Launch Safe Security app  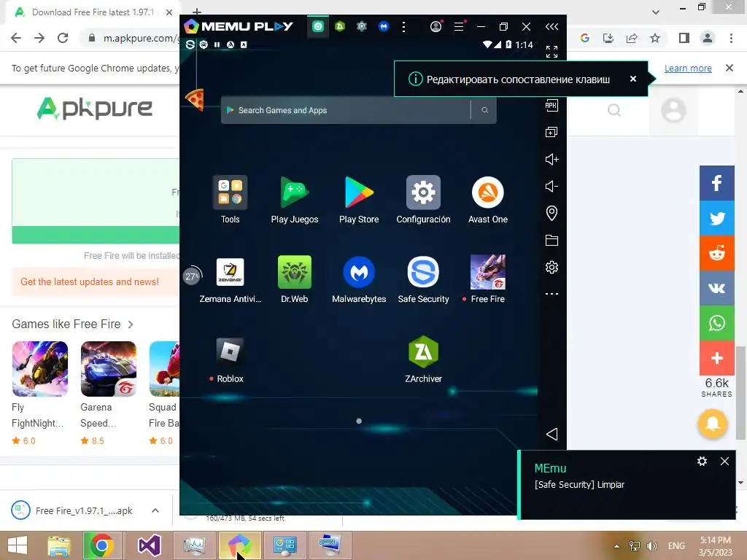[x=423, y=272]
